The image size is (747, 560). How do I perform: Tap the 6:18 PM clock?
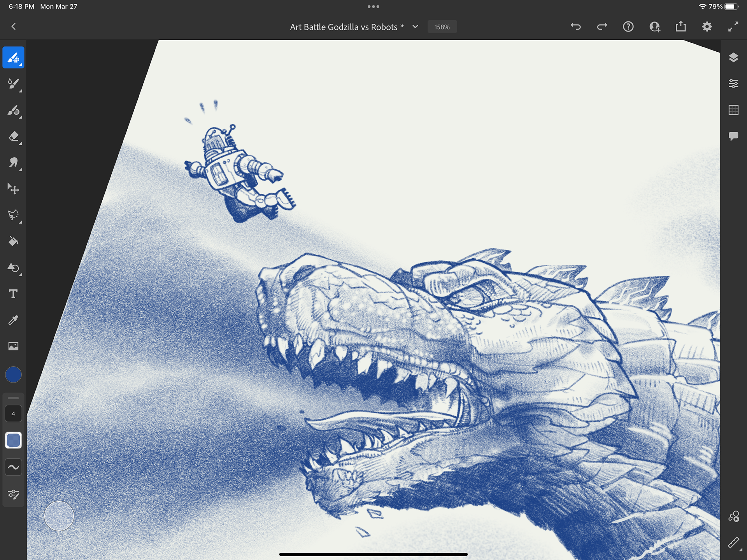(21, 7)
